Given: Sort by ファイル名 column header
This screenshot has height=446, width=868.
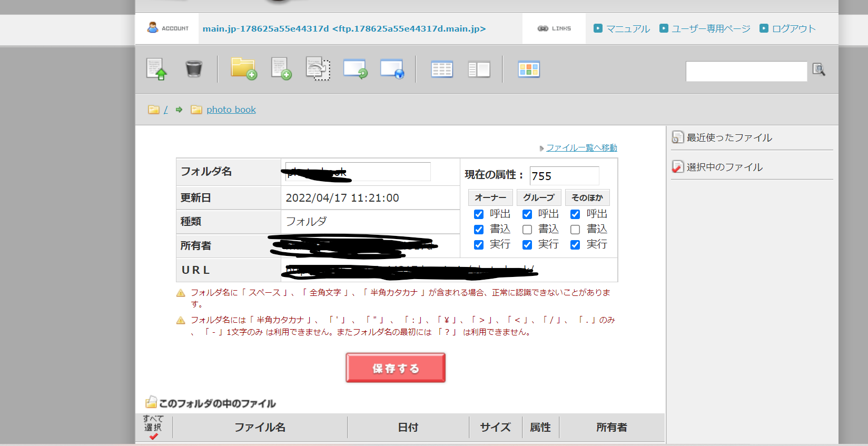Looking at the screenshot, I should click(260, 428).
